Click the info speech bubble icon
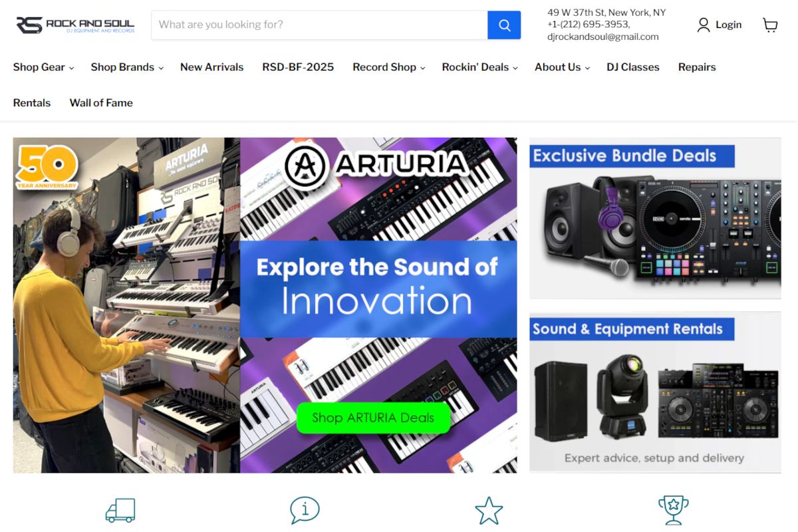This screenshot has width=798, height=532. 305,511
